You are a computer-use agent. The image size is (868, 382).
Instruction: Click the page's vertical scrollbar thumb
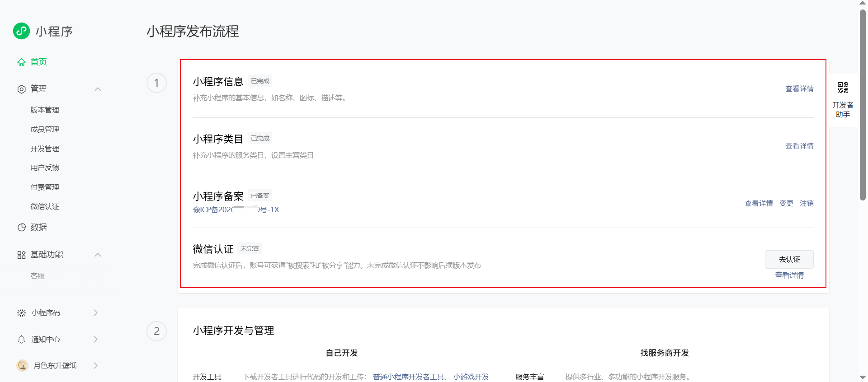pyautogui.click(x=863, y=105)
